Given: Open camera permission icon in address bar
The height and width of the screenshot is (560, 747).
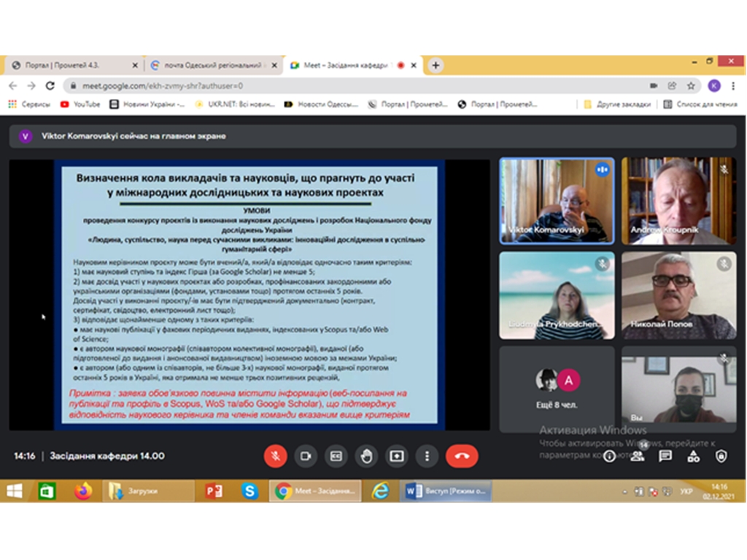Looking at the screenshot, I should click(654, 86).
